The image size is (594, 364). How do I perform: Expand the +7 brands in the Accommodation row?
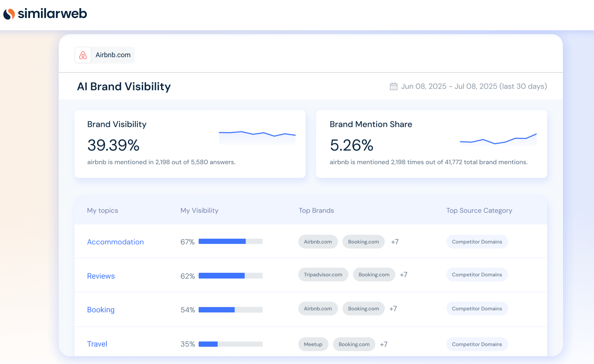click(395, 242)
